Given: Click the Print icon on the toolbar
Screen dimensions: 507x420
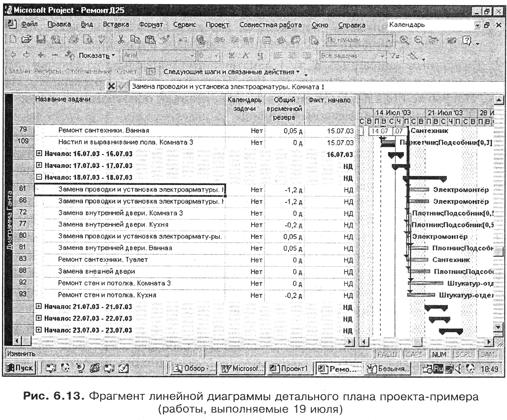Looking at the screenshot, I should [73, 40].
